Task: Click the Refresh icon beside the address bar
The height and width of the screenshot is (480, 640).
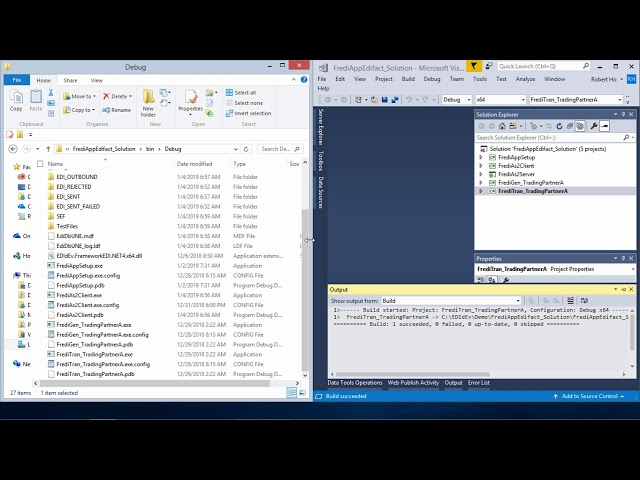Action: (246, 149)
